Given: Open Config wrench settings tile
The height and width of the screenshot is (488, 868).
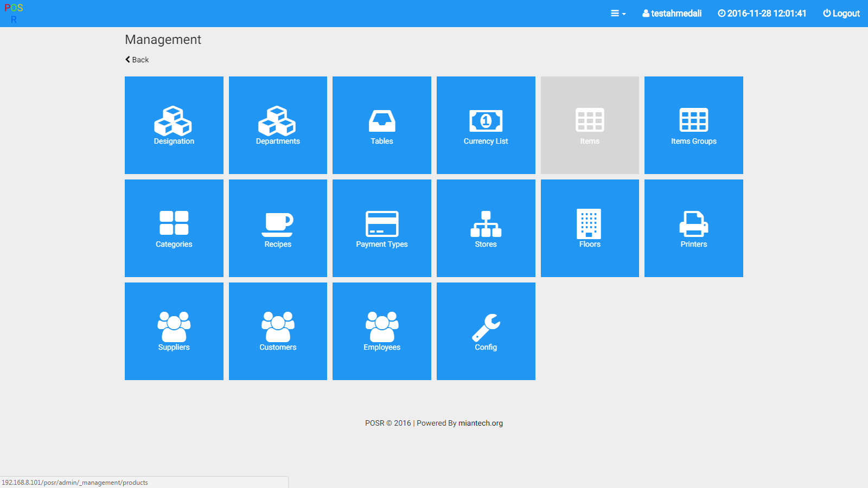Looking at the screenshot, I should (x=486, y=331).
